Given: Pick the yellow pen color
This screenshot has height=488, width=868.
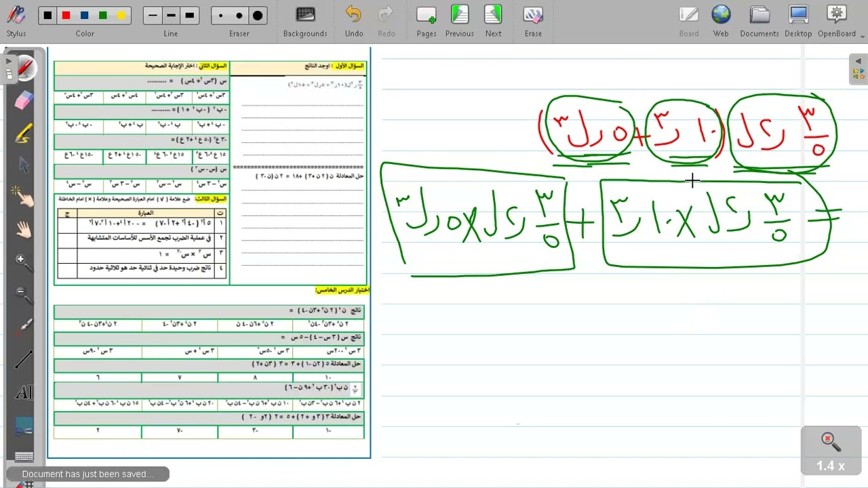Looking at the screenshot, I should (121, 16).
